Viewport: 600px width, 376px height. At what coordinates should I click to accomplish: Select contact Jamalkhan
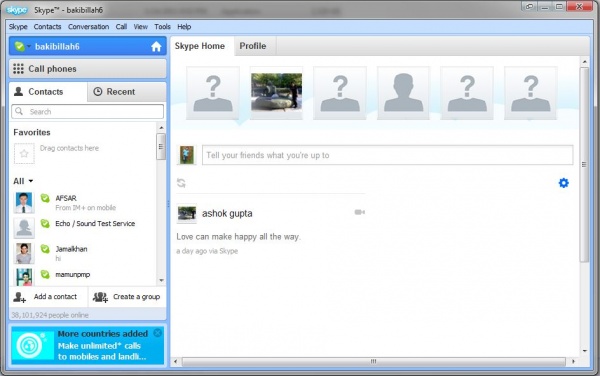tap(84, 253)
